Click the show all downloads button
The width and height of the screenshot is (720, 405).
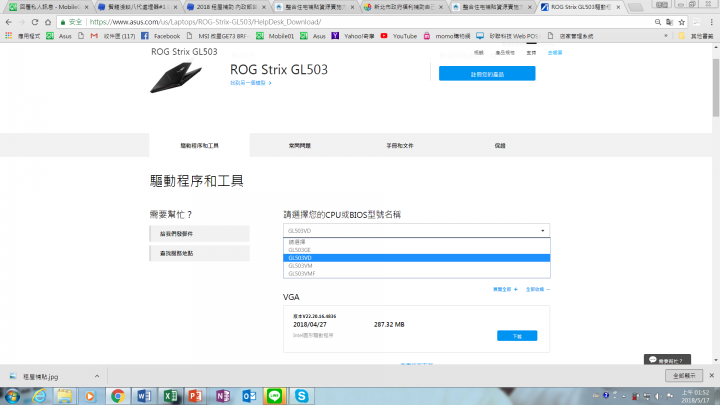pyautogui.click(x=684, y=376)
